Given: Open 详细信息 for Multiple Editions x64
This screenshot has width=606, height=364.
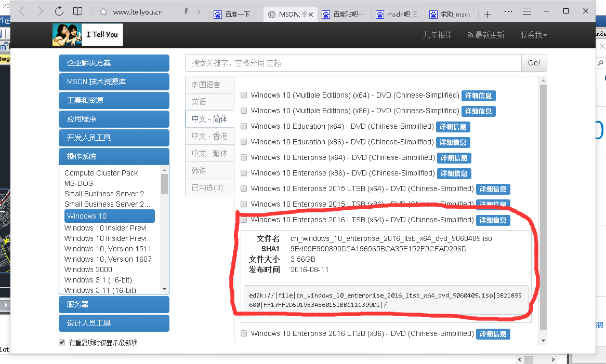Looking at the screenshot, I should pos(479,96).
